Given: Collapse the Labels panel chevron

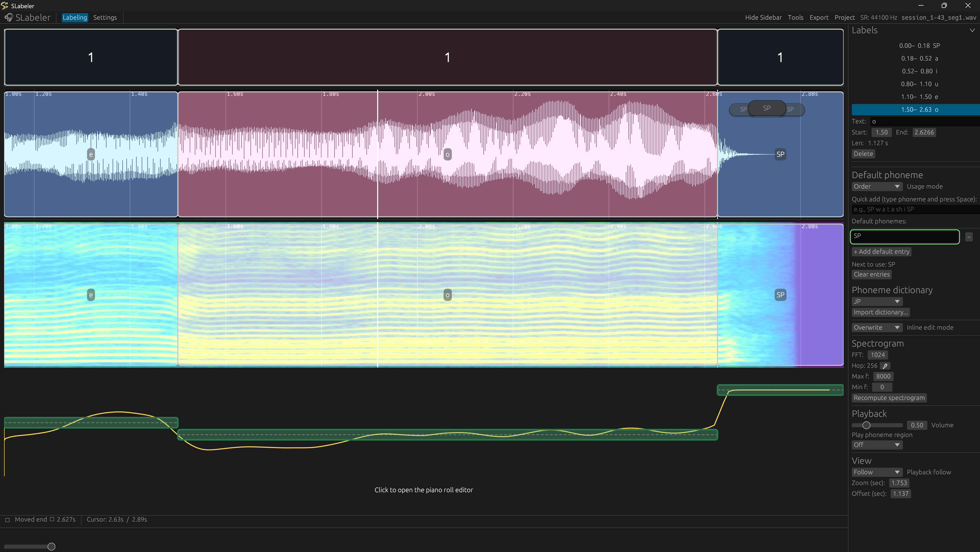Looking at the screenshot, I should point(972,30).
